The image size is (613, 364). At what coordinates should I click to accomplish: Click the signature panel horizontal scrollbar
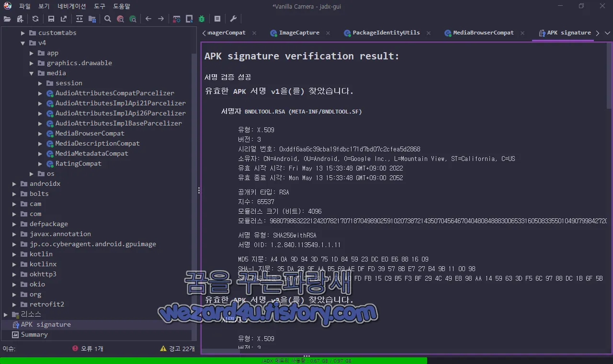click(x=221, y=351)
